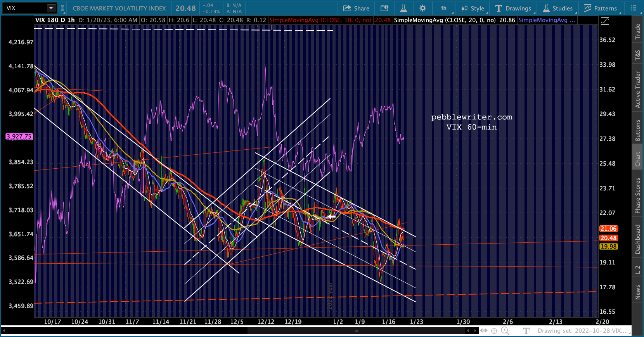The height and width of the screenshot is (337, 644).
Task: Click the horizontal scrollbar left arrow at far left
Action: [4, 331]
